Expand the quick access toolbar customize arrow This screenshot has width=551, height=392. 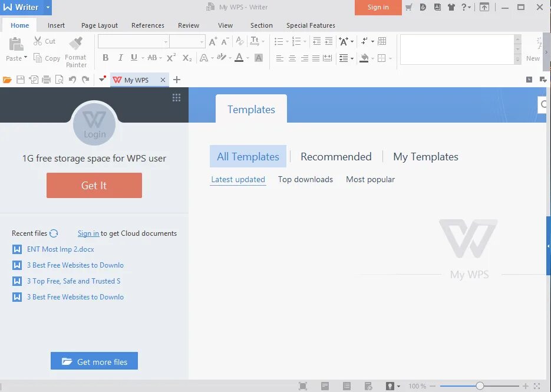103,79
